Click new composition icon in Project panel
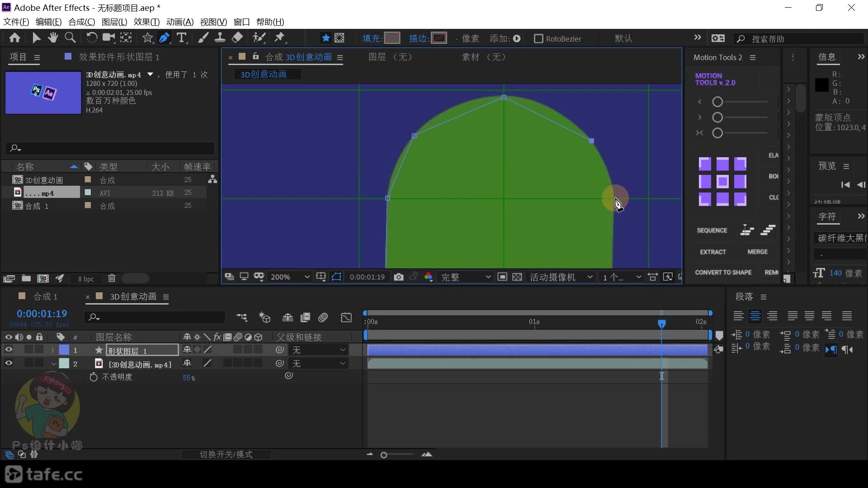This screenshot has height=488, width=868. tap(43, 278)
